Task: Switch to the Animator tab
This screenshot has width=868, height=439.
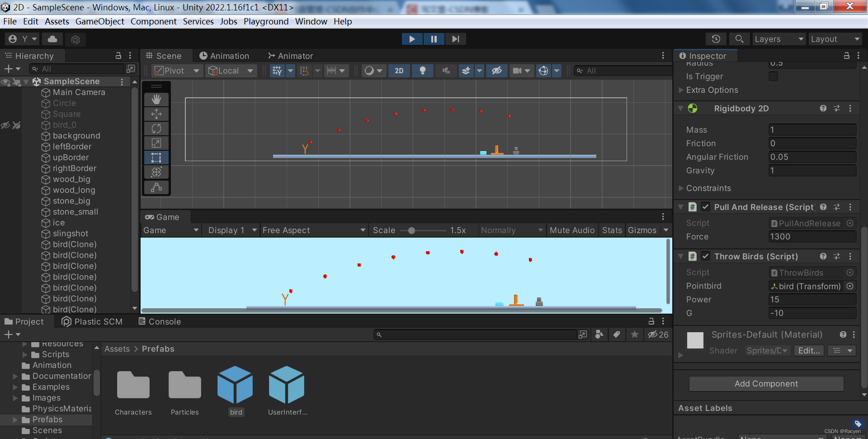Action: 290,56
